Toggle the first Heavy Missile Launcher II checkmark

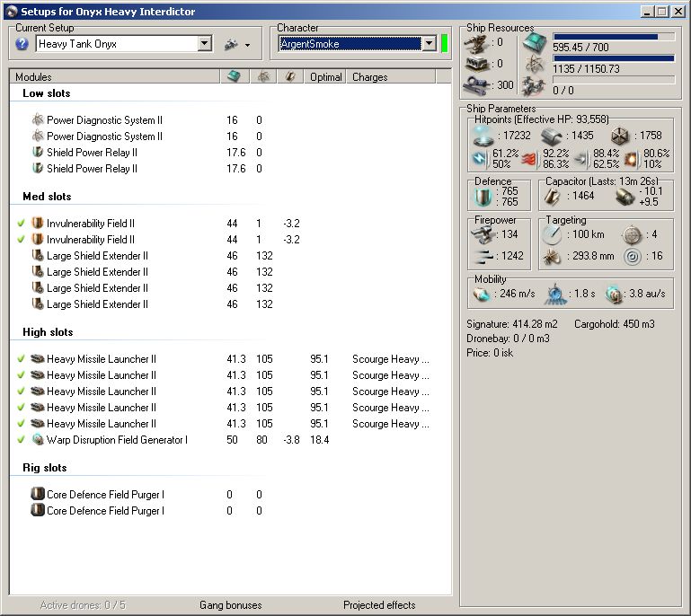pos(21,359)
